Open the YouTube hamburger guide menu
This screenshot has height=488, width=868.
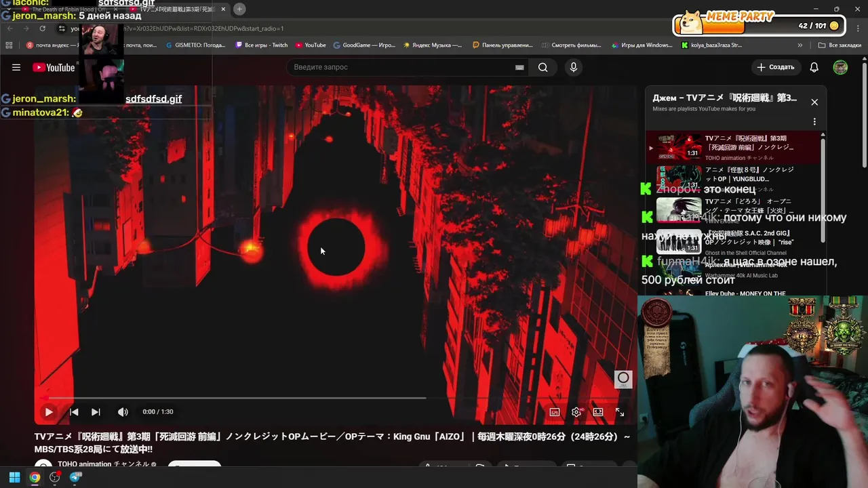16,67
